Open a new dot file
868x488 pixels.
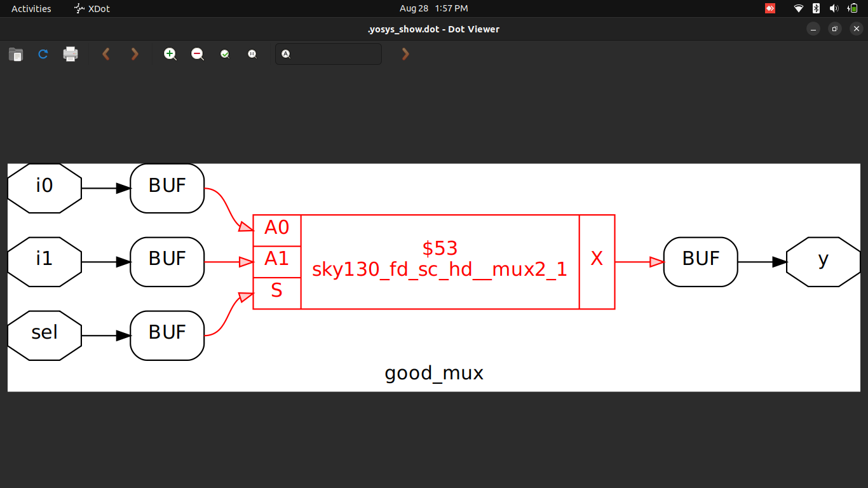15,54
